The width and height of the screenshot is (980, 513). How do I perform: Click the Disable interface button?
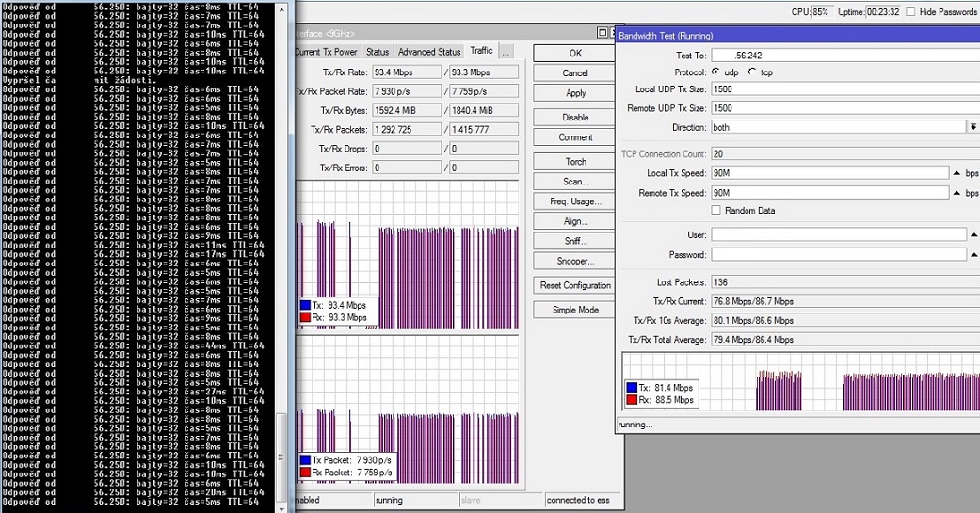(x=575, y=118)
